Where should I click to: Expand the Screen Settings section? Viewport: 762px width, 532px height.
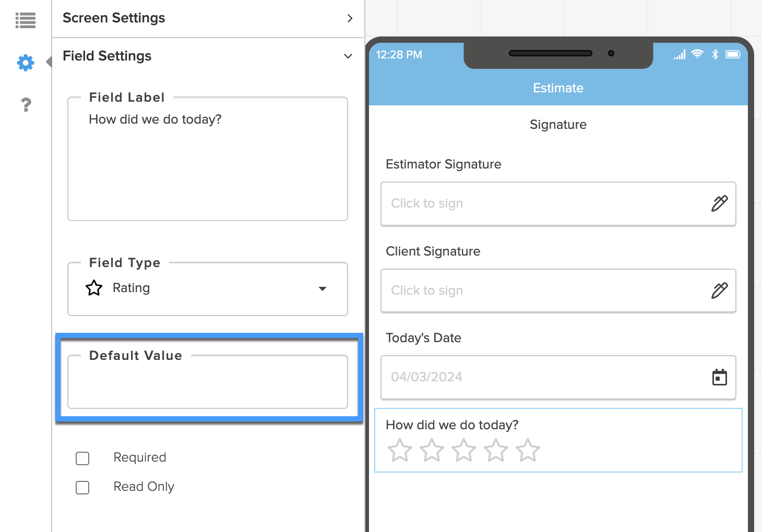pyautogui.click(x=208, y=18)
